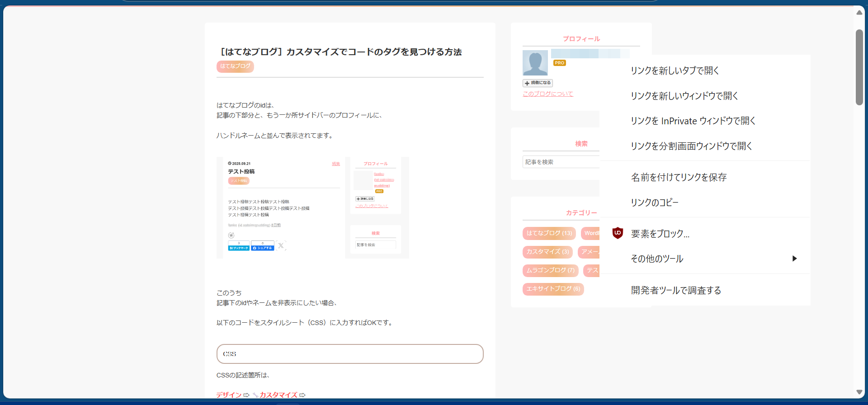Screen dimensions: 868x405
Task: Click the blurred profile username link
Action: click(x=590, y=54)
